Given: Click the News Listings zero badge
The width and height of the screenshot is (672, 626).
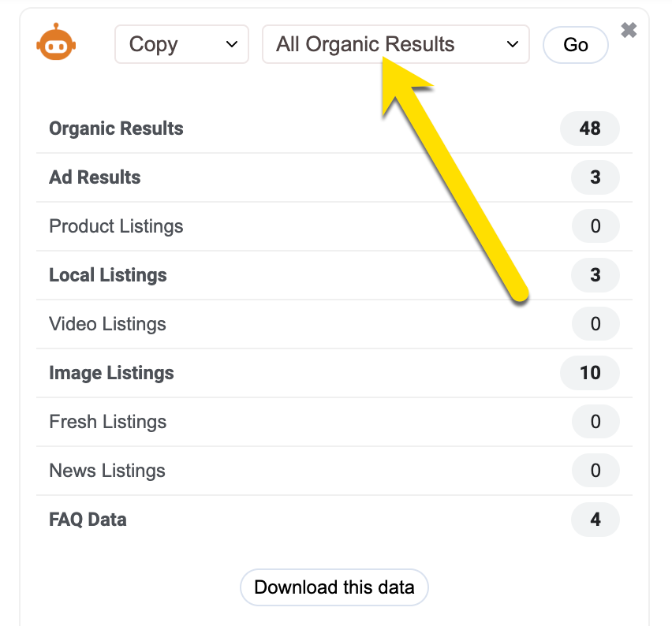Looking at the screenshot, I should (595, 471).
